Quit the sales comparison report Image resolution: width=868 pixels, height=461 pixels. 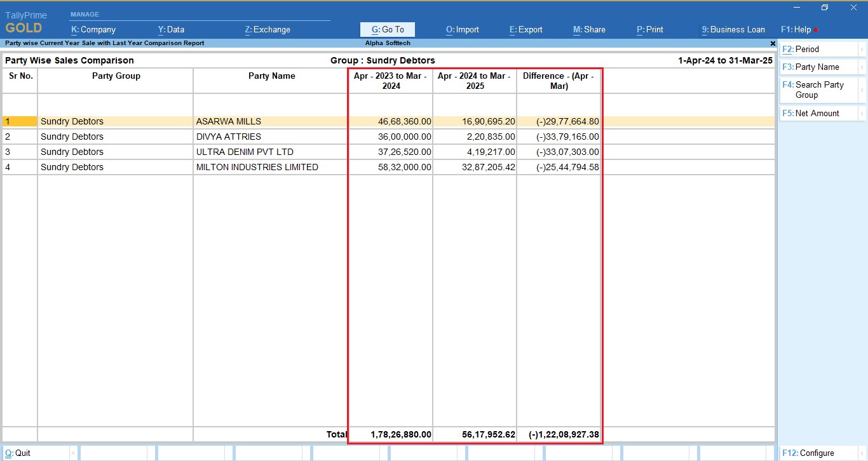pos(19,453)
